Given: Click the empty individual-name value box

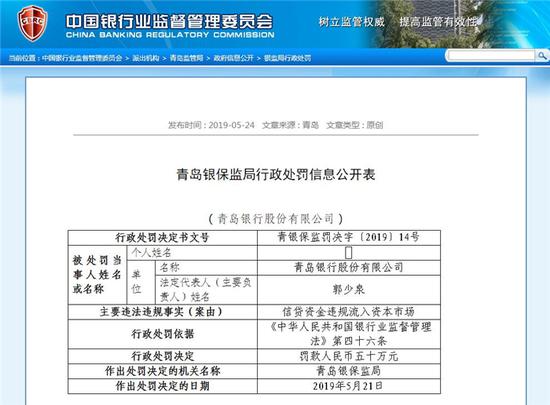Looking at the screenshot, I should pos(349,253).
